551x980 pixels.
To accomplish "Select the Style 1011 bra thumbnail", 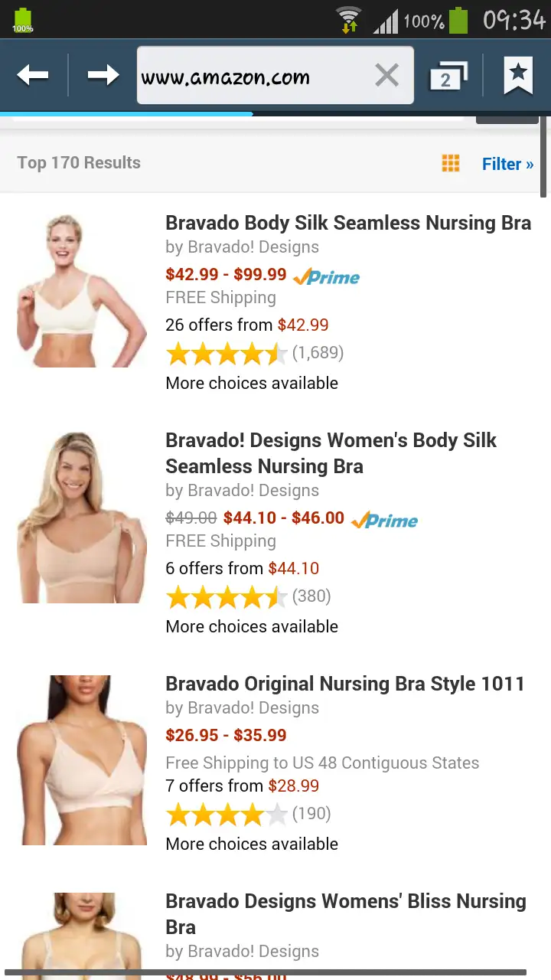I will coord(81,760).
